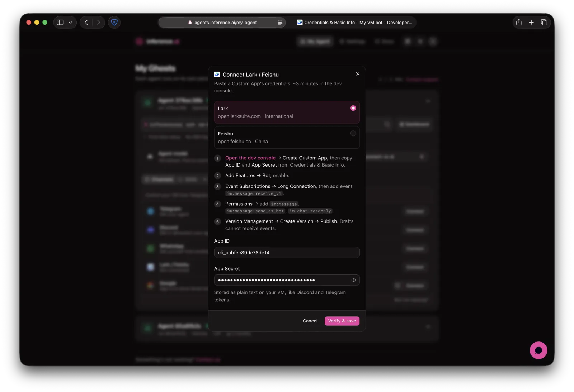Expand the sidebar tab group dropdown arrow
The height and width of the screenshot is (392, 574).
(70, 23)
